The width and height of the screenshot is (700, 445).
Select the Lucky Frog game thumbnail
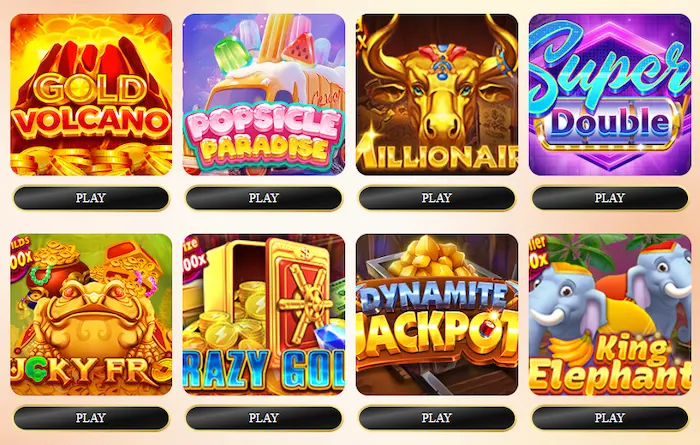coord(91,315)
